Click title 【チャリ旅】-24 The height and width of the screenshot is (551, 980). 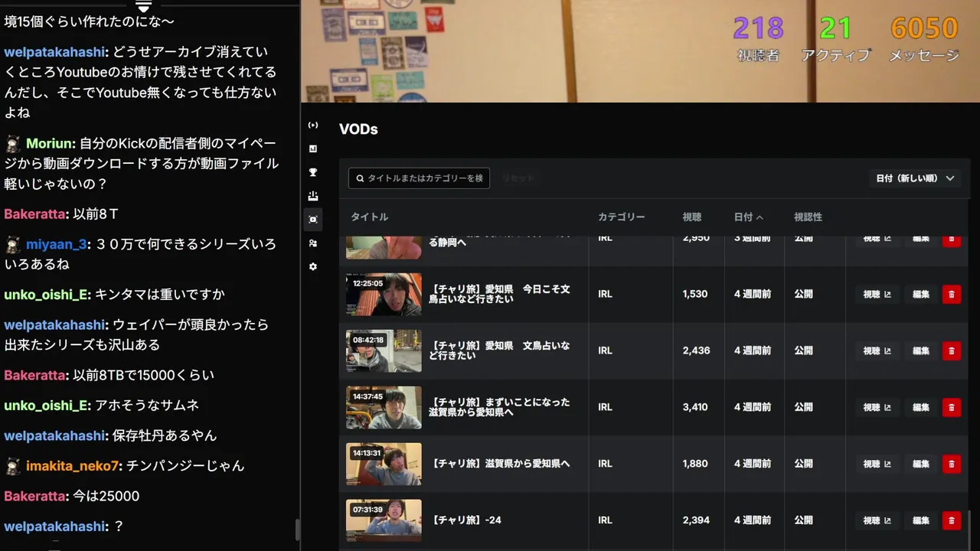[x=466, y=520]
